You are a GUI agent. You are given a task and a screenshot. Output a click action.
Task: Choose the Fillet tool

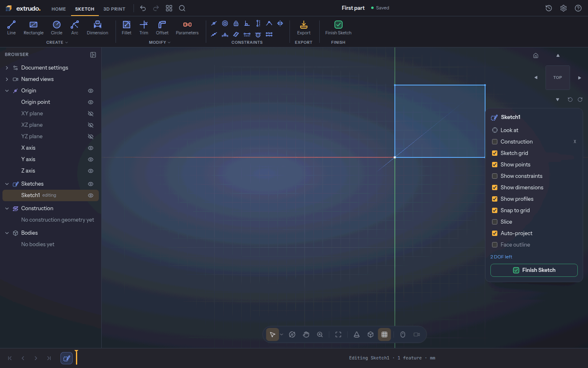[x=127, y=28]
